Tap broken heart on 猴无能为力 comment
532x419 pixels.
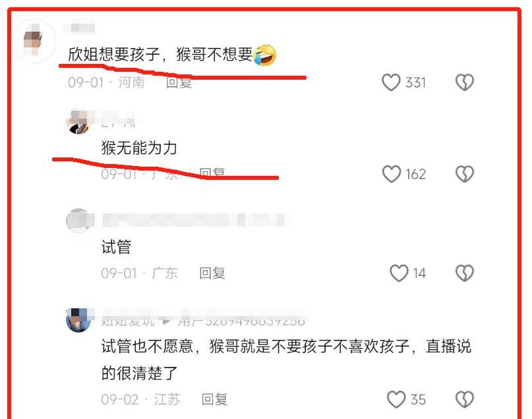[x=465, y=174]
